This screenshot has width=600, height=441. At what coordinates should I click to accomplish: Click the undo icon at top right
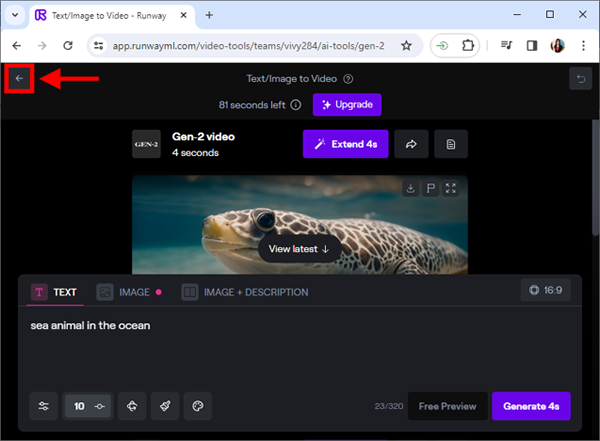pos(580,78)
